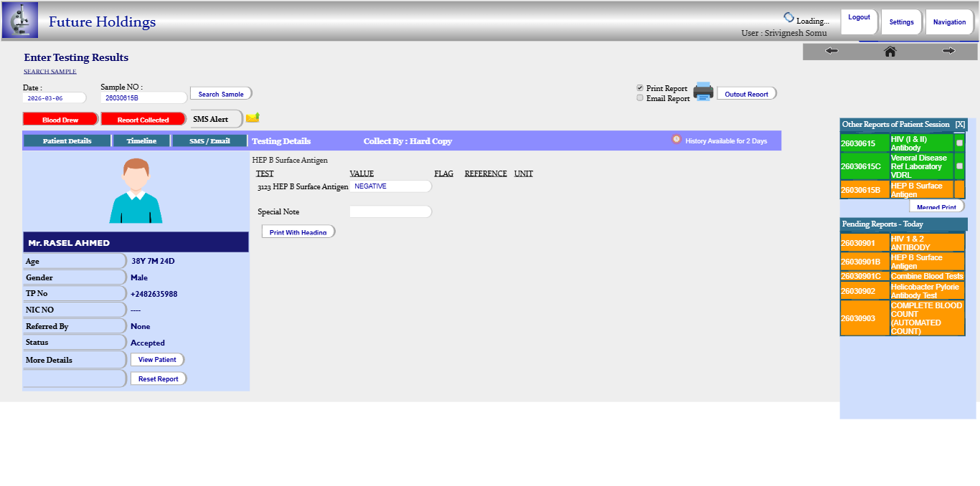This screenshot has width=980, height=486.
Task: Follow the SEARCH SAMPLE link
Action: (x=50, y=72)
